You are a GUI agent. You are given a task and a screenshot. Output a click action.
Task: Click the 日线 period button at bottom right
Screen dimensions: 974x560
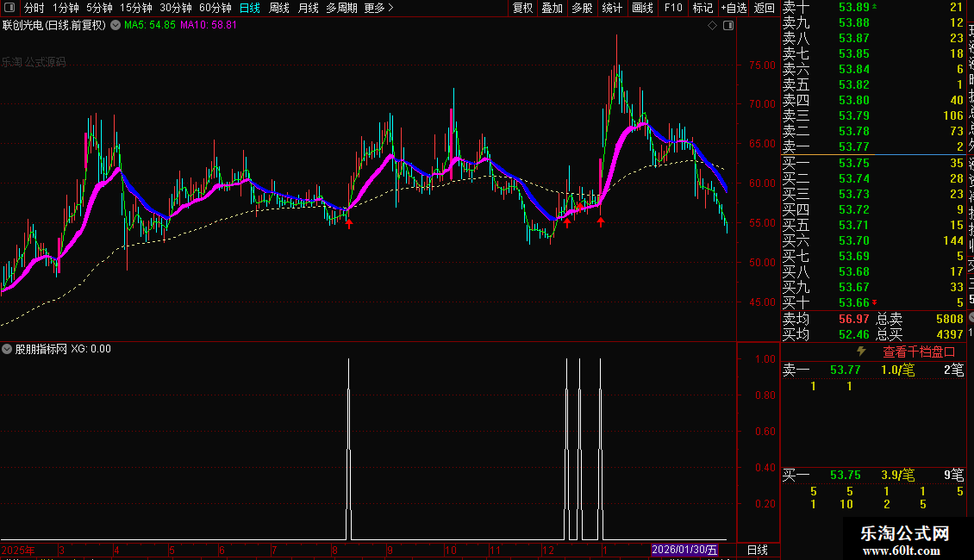coord(757,550)
